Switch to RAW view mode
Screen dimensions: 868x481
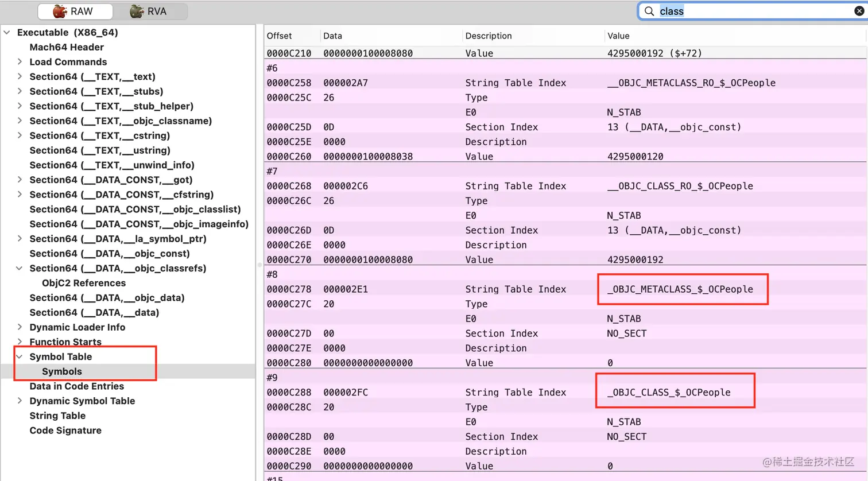tap(75, 11)
